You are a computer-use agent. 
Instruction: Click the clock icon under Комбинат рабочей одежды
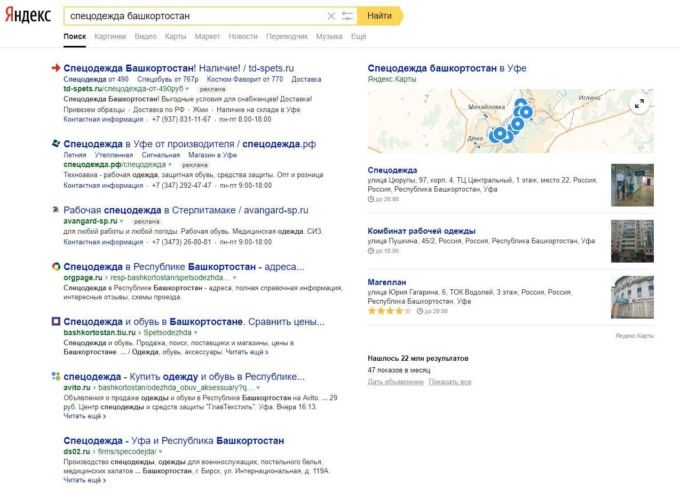click(371, 251)
